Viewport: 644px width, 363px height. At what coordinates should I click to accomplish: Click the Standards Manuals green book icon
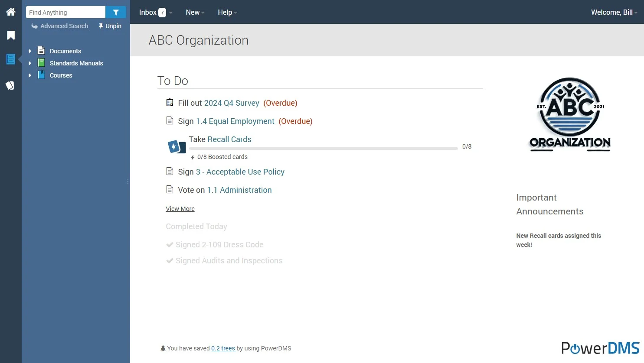click(41, 63)
